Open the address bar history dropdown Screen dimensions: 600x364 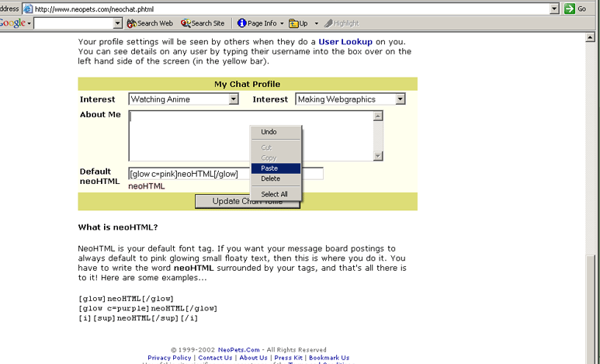(x=554, y=9)
